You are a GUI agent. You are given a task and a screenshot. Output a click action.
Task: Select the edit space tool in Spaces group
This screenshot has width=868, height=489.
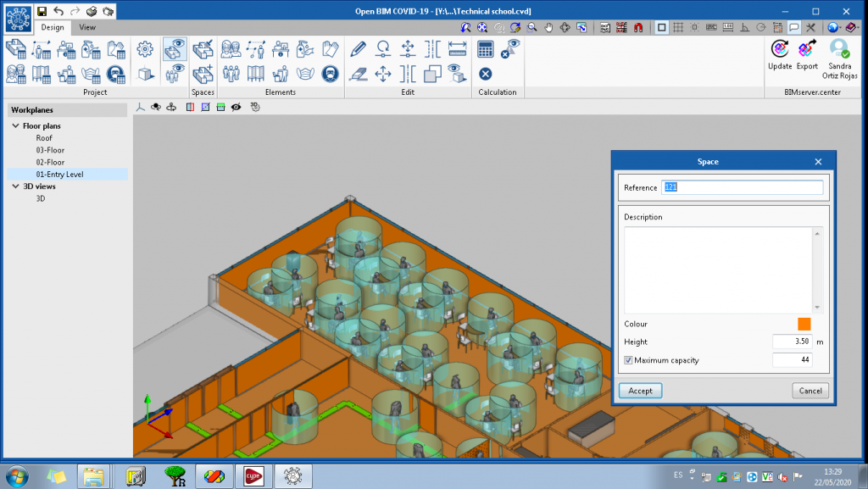pos(203,49)
